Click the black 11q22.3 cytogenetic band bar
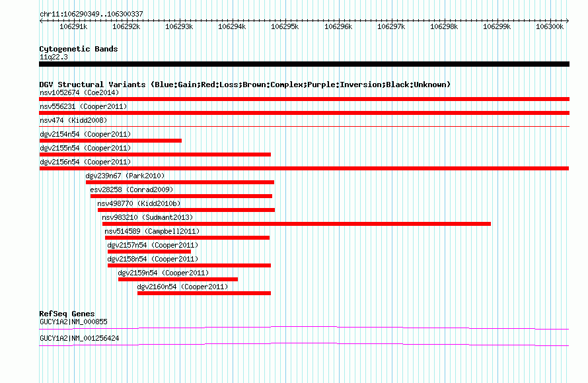This screenshot has width=588, height=383. point(304,64)
